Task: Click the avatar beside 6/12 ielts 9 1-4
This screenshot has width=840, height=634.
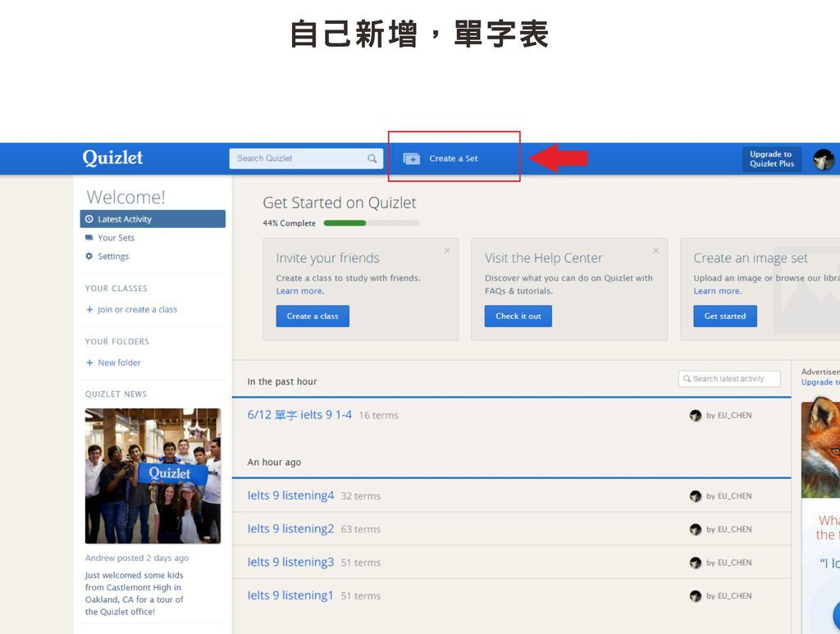Action: tap(696, 416)
